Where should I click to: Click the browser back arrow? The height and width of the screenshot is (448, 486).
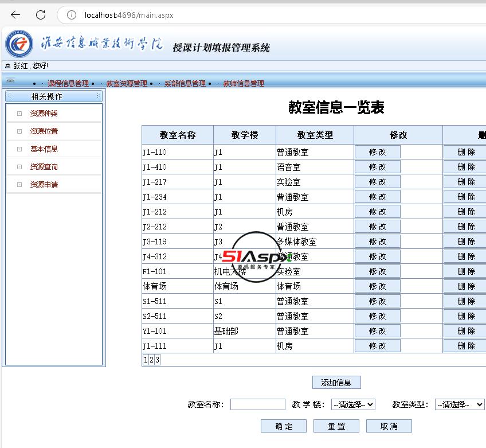pos(15,15)
